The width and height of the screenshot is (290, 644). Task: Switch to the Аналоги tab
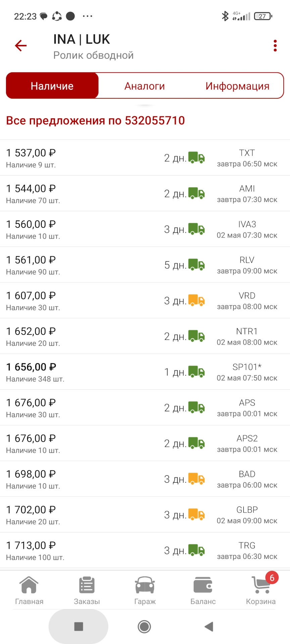tap(145, 86)
